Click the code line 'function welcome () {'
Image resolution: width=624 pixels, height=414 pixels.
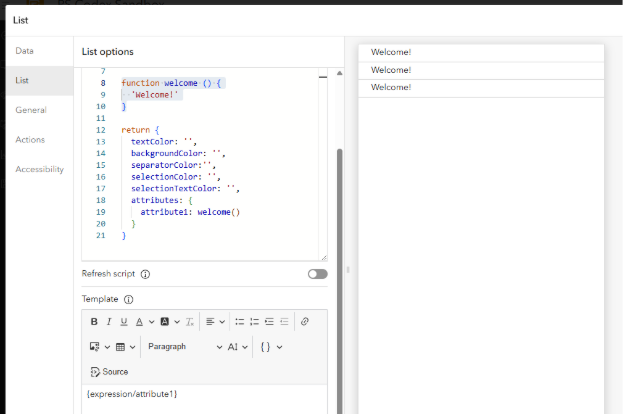(171, 83)
